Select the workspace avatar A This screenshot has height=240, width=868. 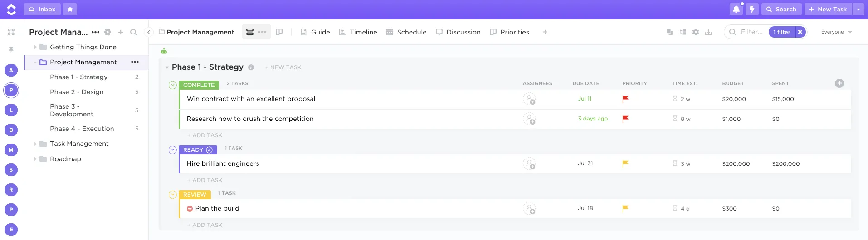(x=11, y=70)
